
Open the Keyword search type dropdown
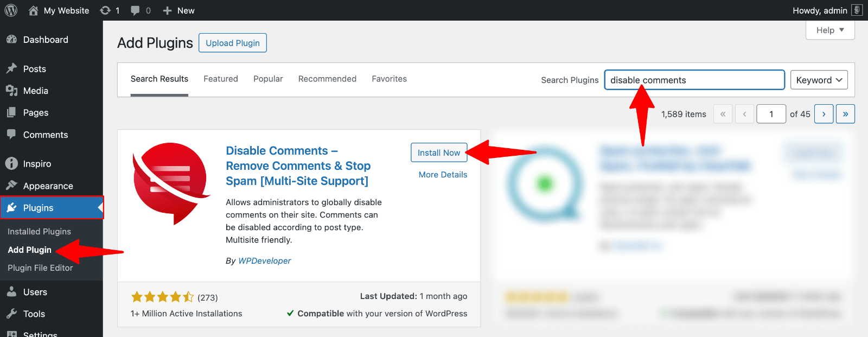819,80
